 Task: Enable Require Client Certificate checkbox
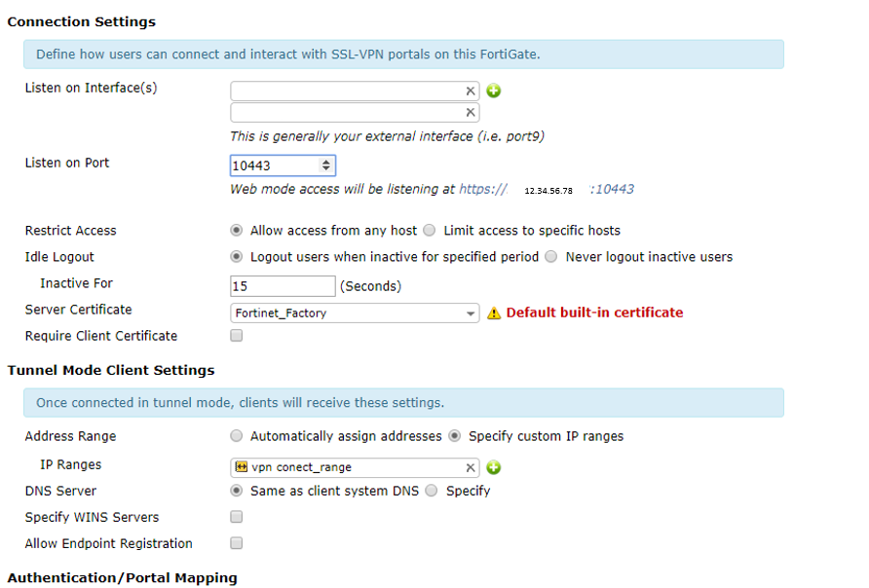click(236, 336)
